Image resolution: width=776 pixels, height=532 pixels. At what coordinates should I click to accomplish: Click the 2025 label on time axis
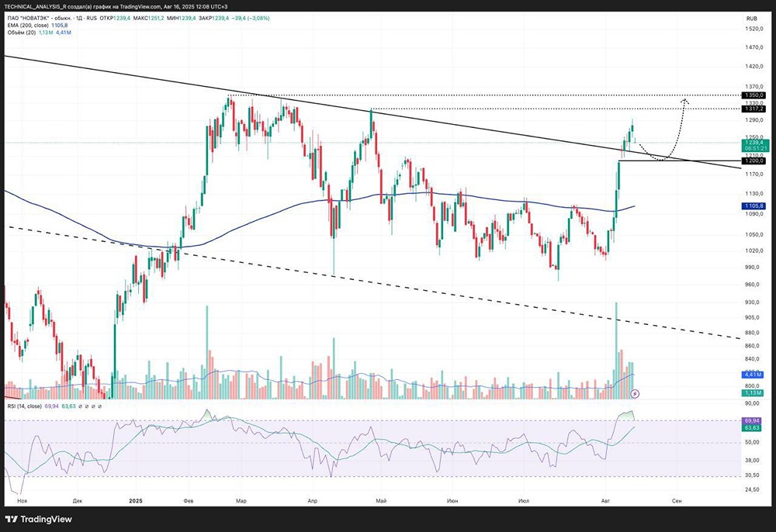135,501
